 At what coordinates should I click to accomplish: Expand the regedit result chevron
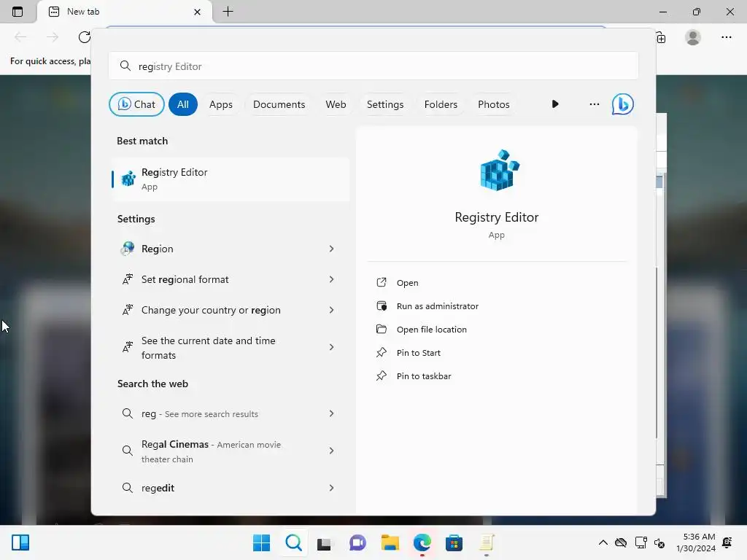(x=332, y=488)
